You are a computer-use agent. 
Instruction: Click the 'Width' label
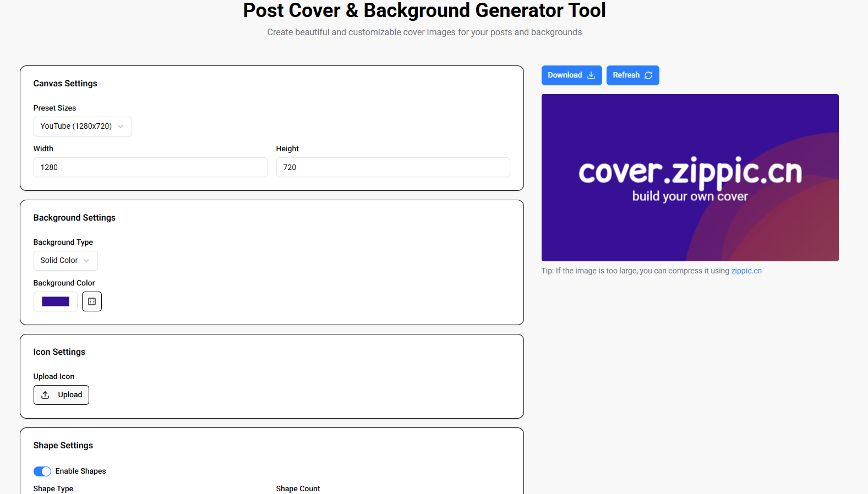pyautogui.click(x=43, y=149)
